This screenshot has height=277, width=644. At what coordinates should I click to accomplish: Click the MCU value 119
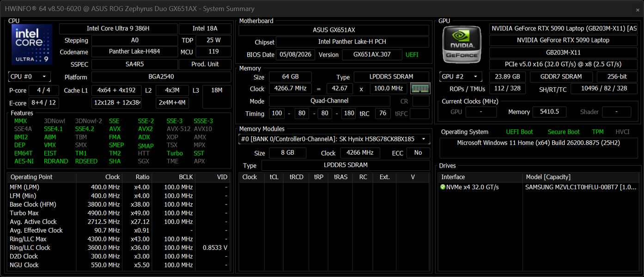point(213,52)
